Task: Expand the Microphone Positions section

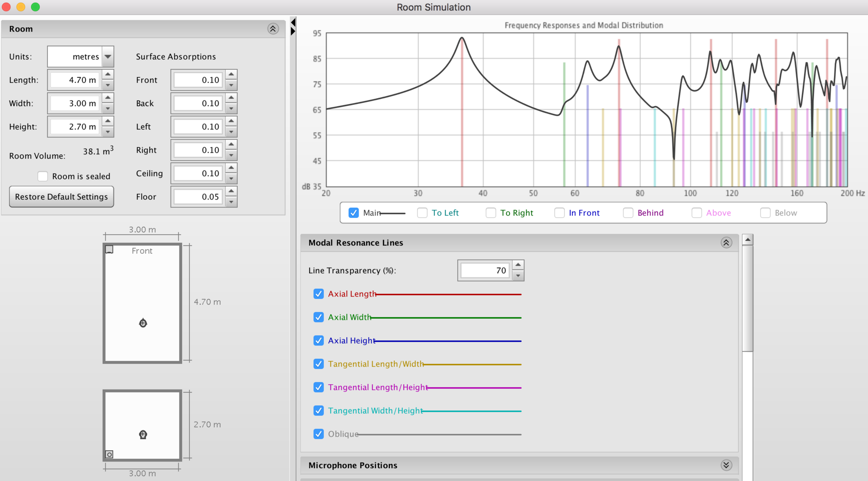Action: [726, 465]
